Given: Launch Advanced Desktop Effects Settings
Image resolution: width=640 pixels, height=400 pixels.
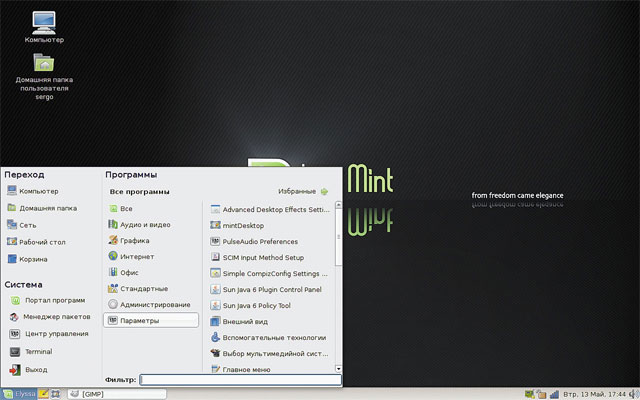Looking at the screenshot, I should 270,209.
